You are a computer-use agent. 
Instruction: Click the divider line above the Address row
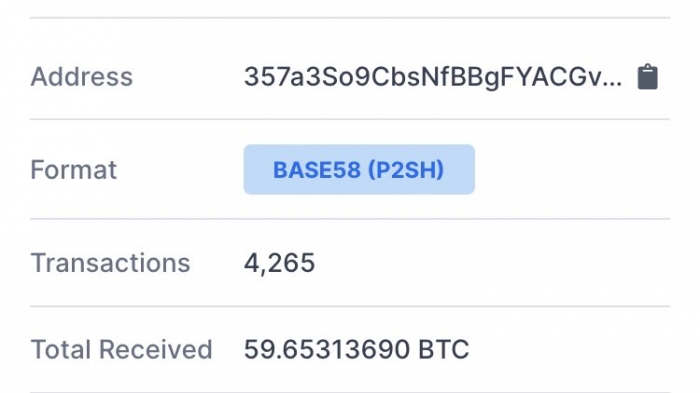click(350, 18)
